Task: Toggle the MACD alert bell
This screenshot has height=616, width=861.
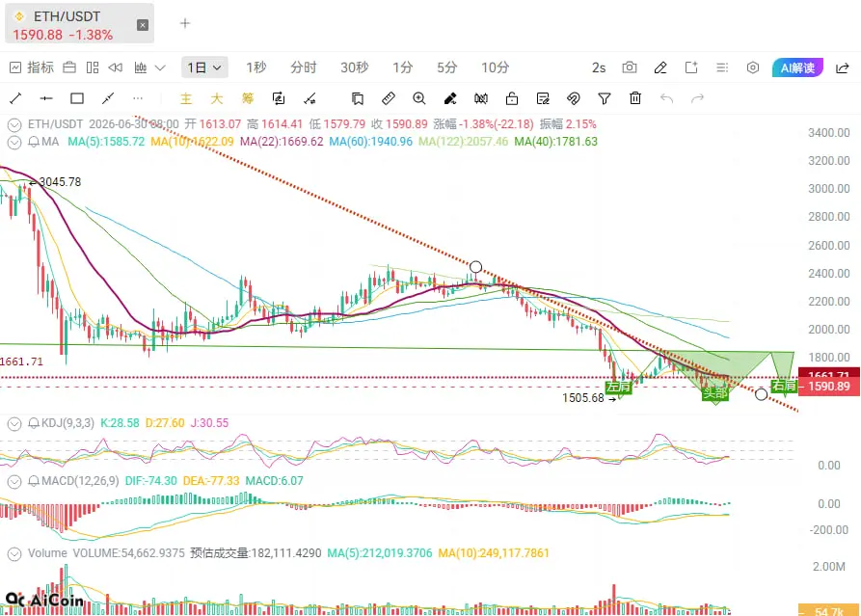Action: click(34, 481)
